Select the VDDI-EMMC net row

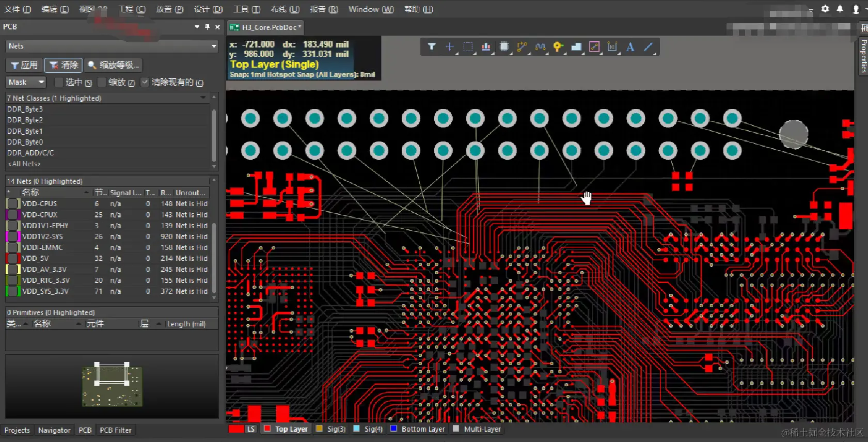[107, 247]
